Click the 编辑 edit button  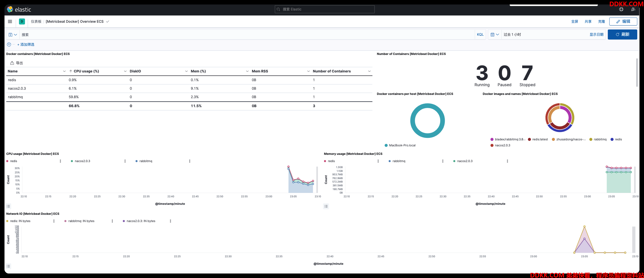click(x=623, y=21)
